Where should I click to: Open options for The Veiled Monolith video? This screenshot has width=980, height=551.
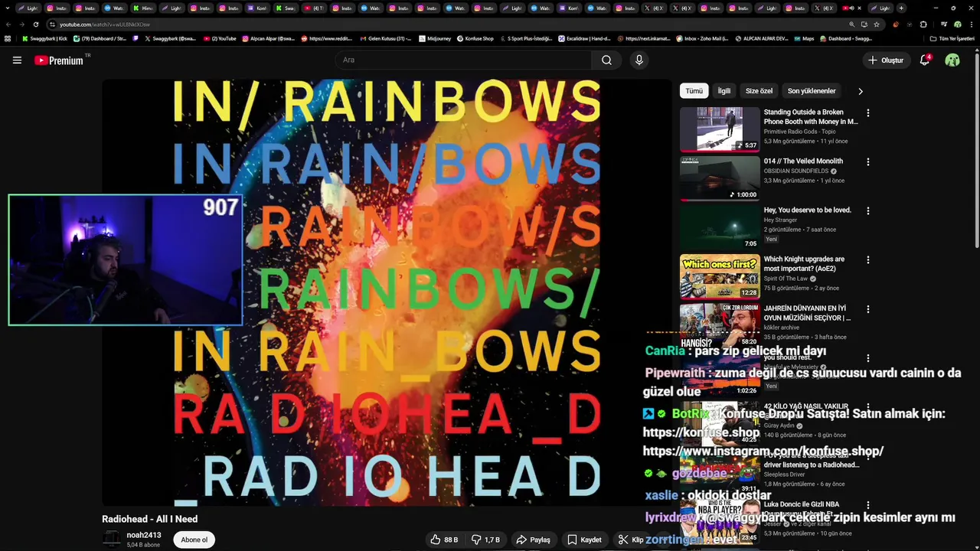867,162
